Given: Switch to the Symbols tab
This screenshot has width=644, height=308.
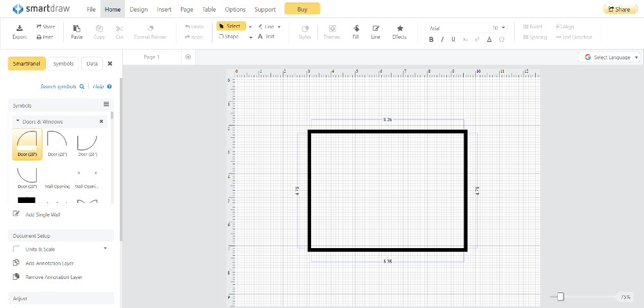Looking at the screenshot, I should [x=63, y=64].
